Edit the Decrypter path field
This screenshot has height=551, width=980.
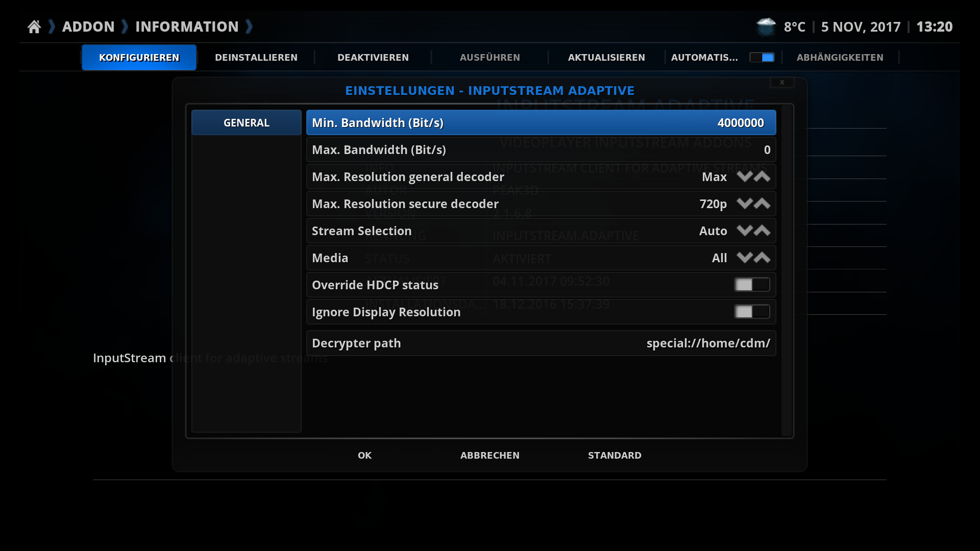pos(541,343)
